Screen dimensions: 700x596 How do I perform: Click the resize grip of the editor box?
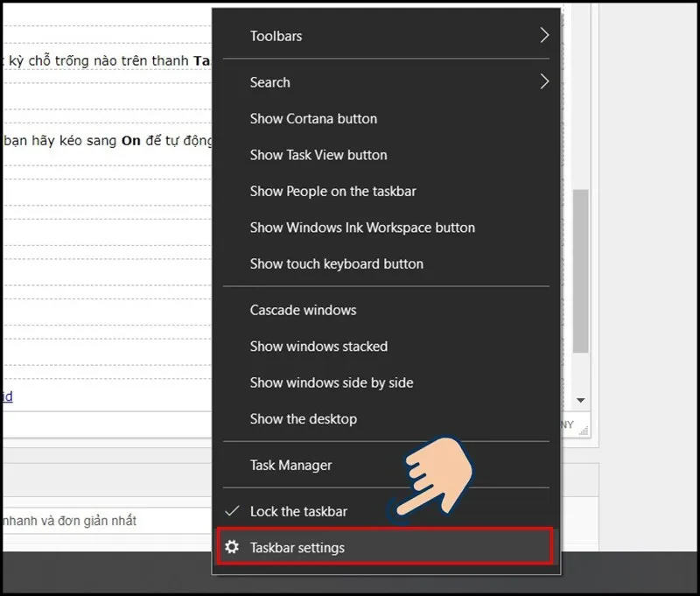point(584,431)
